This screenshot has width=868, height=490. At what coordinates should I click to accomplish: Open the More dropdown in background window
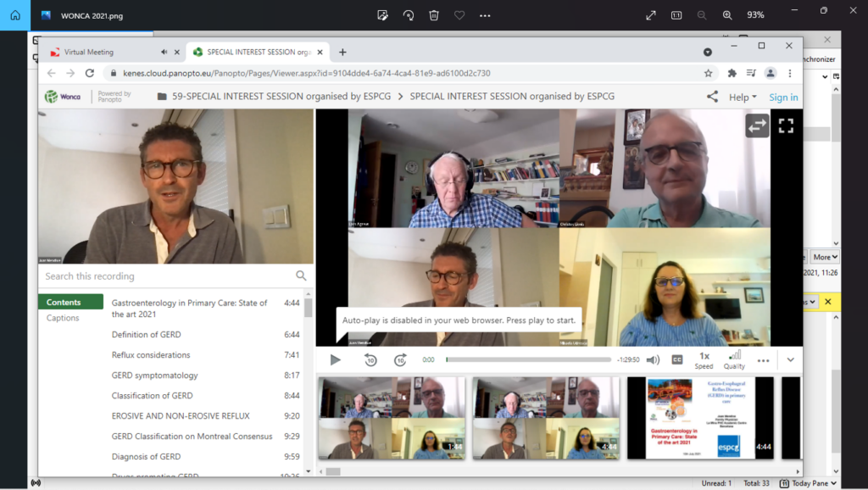(x=826, y=257)
